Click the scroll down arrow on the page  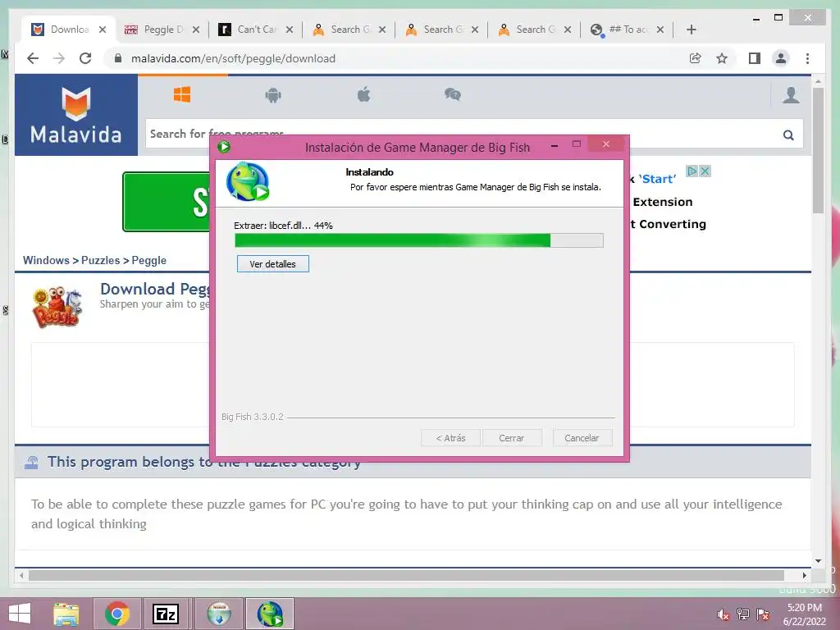click(x=818, y=561)
